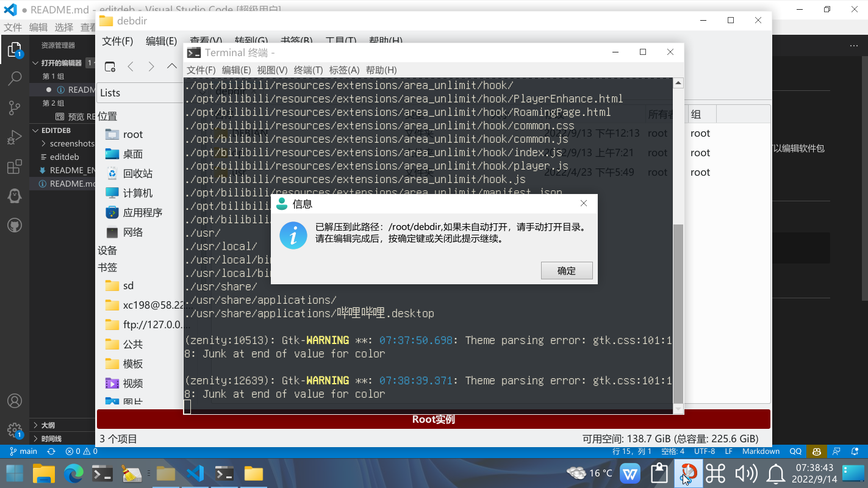The height and width of the screenshot is (488, 868).
Task: Open Edge browser from taskbar
Action: point(73,473)
